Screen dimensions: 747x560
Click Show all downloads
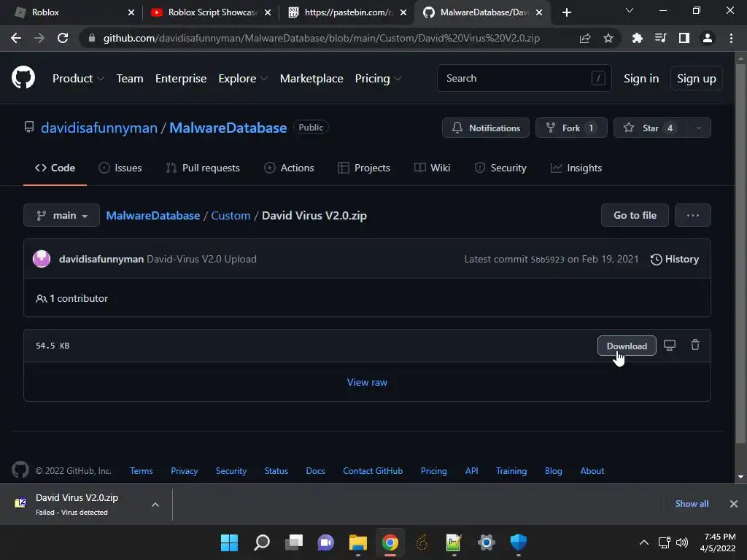pyautogui.click(x=692, y=503)
